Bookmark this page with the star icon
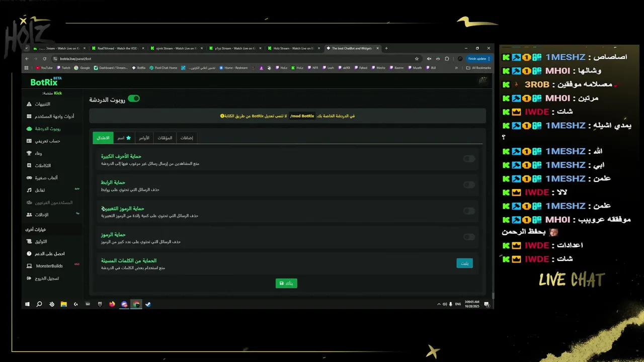The height and width of the screenshot is (362, 644). 417,58
